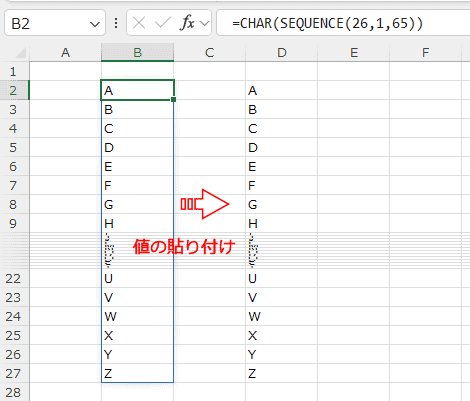Select row 7 header
470x401 pixels.
tap(15, 185)
